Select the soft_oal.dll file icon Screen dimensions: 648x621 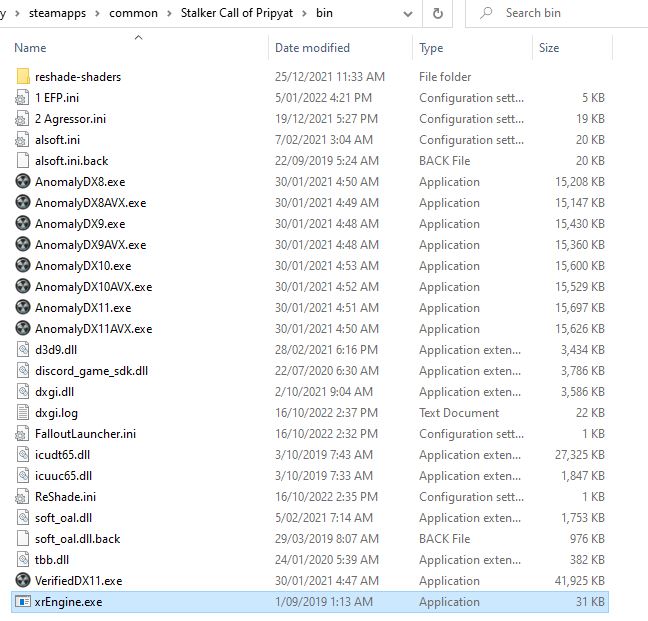23,518
